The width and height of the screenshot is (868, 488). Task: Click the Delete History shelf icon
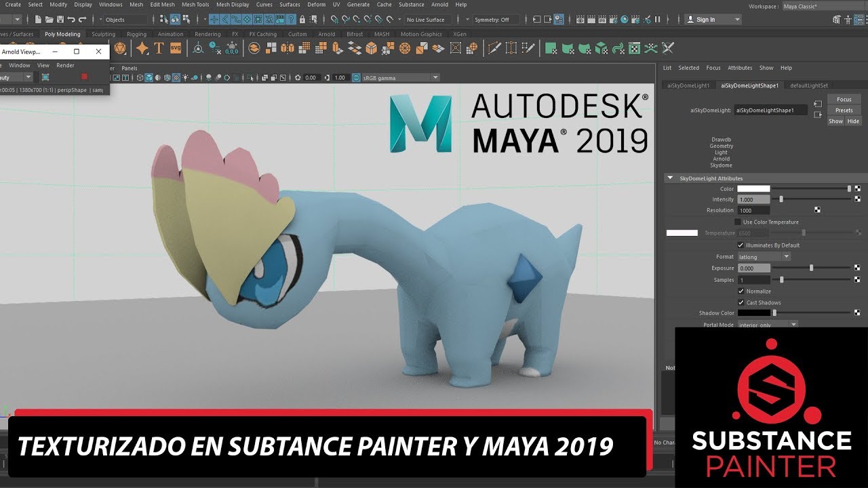[215, 48]
